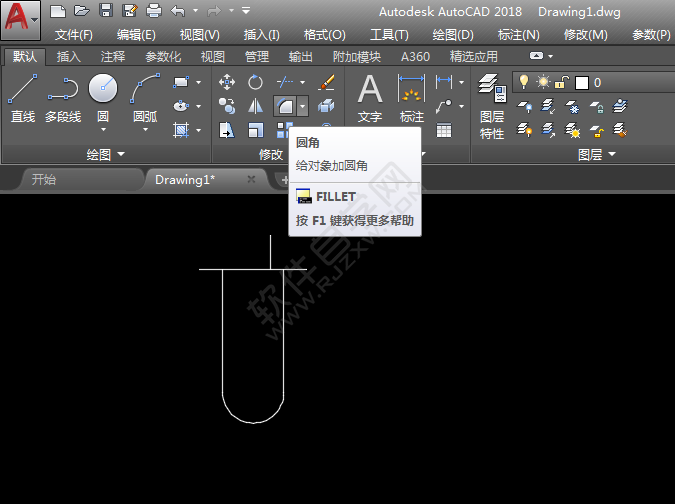This screenshot has width=675, height=504.
Task: Switch to the 默认 ribbon tab
Action: [x=25, y=56]
